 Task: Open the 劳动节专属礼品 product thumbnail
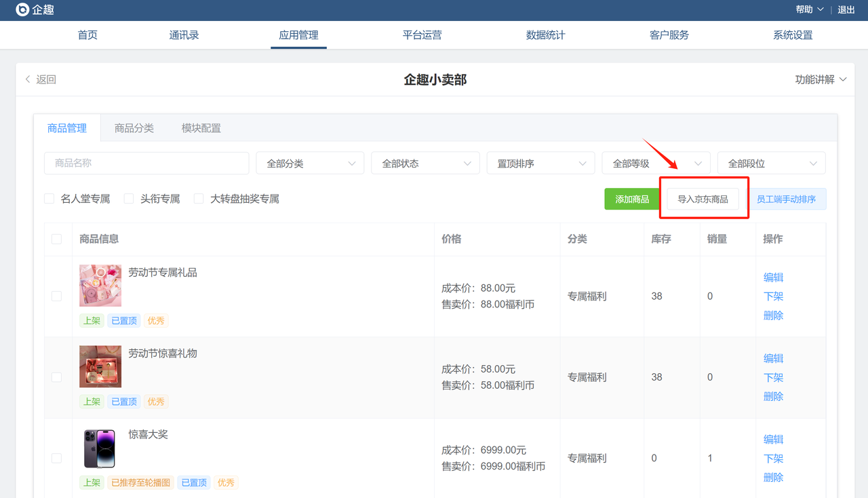tap(100, 285)
